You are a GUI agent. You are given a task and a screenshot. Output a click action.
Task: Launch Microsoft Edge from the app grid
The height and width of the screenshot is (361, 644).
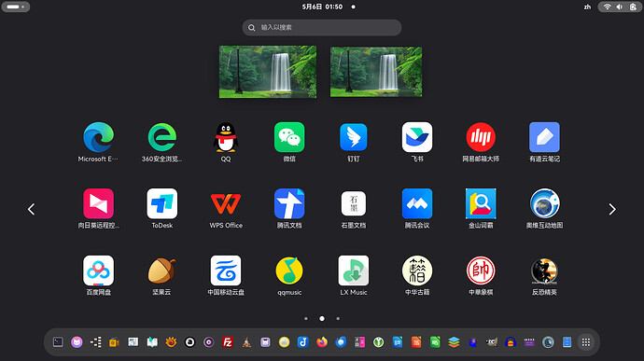pos(98,137)
